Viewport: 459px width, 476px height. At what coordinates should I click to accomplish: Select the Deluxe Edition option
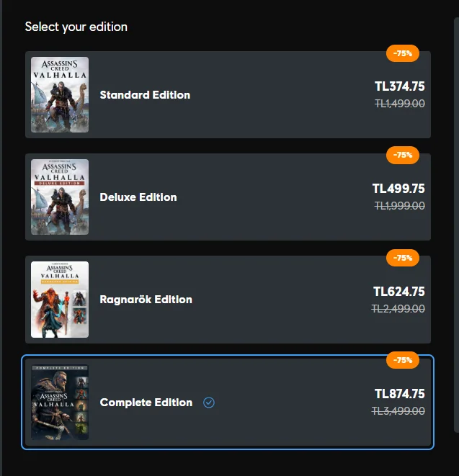pos(228,197)
